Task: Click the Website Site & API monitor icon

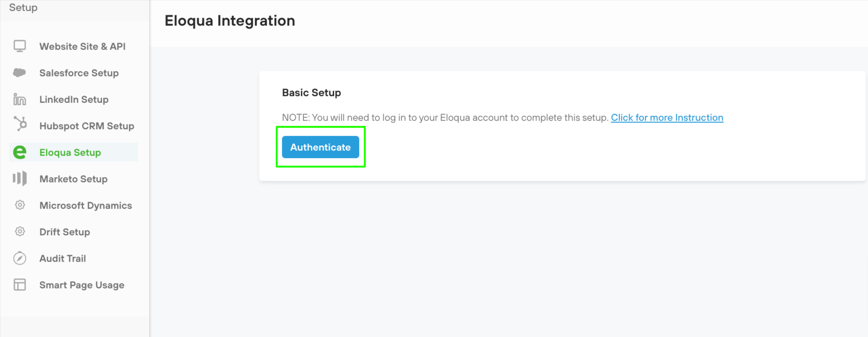Action: (19, 46)
